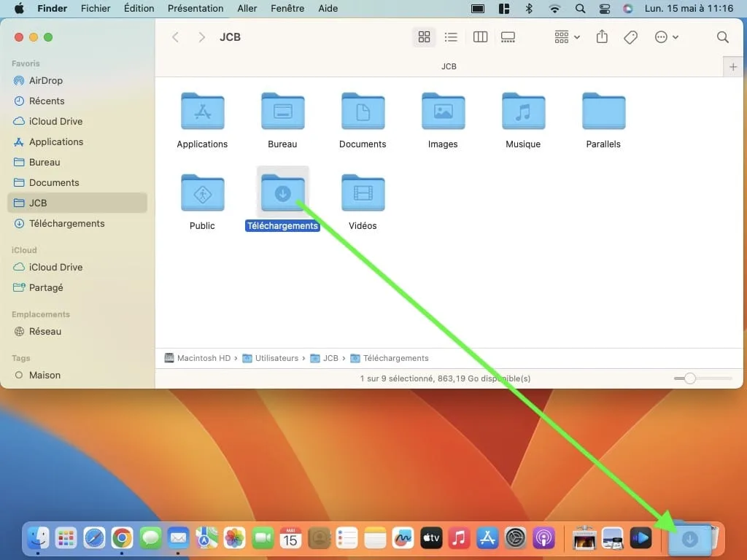
Task: Go back with the back arrow
Action: point(175,37)
